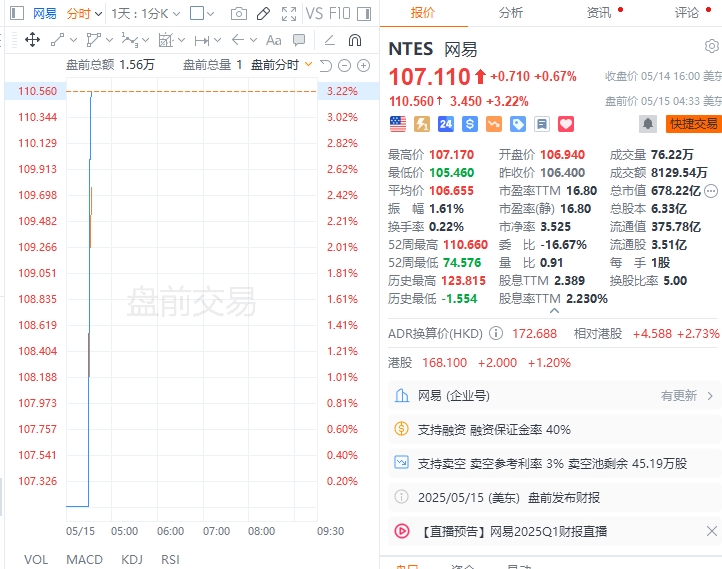Open the layout square dropdown
This screenshot has height=569, width=722.
(x=202, y=14)
